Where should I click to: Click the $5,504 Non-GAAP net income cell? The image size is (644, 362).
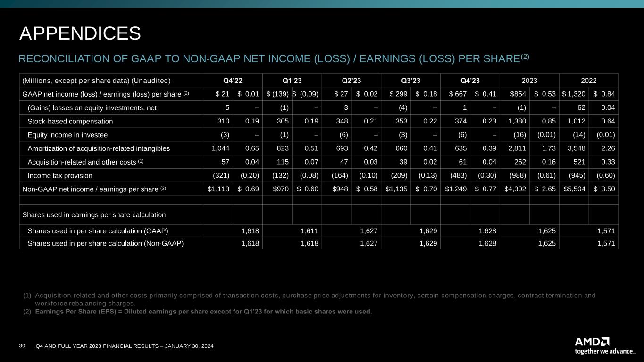click(574, 189)
